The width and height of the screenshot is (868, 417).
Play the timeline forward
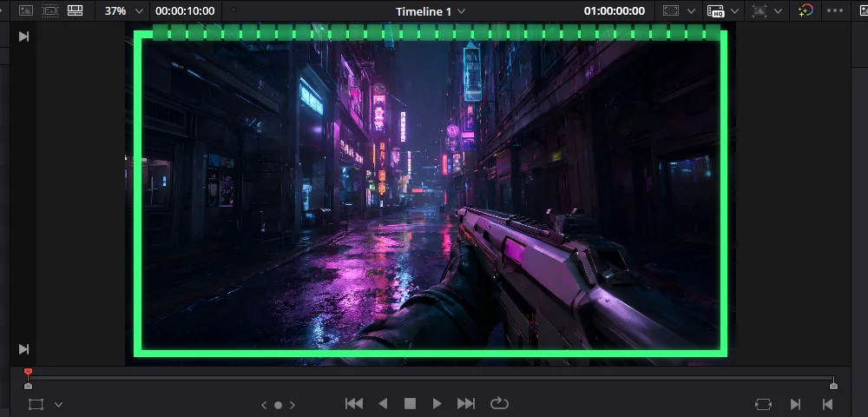(437, 404)
